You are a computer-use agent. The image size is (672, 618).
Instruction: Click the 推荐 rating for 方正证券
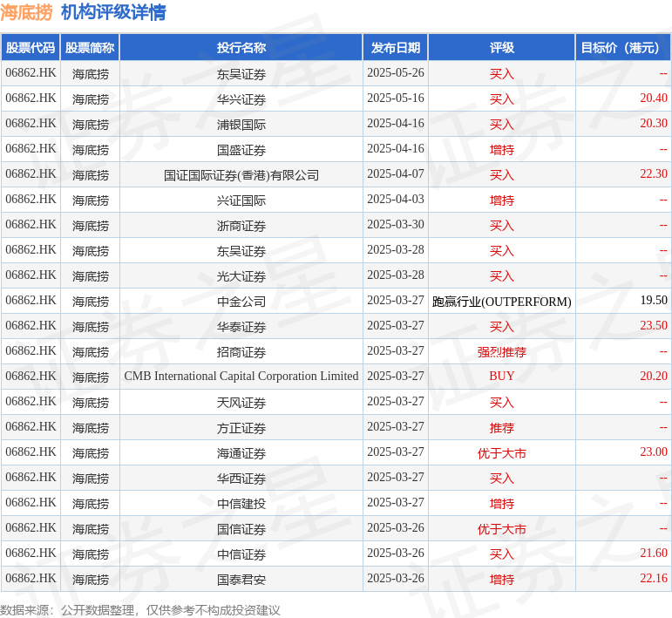(x=502, y=428)
